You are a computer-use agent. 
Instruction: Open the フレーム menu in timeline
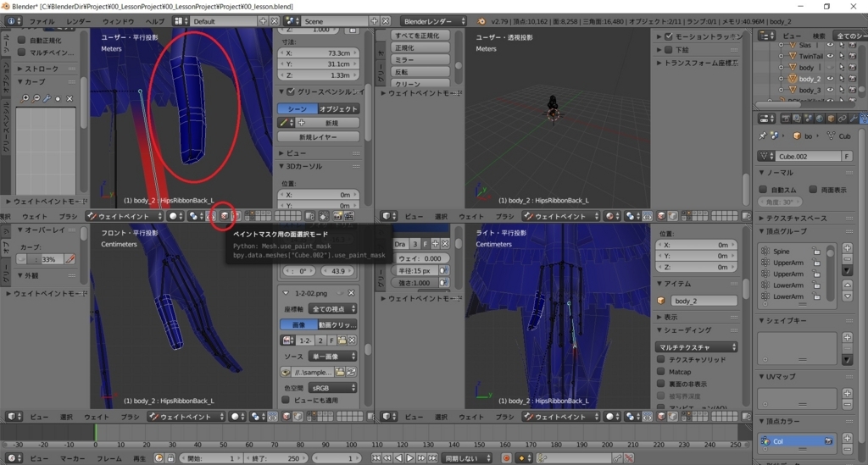click(109, 458)
